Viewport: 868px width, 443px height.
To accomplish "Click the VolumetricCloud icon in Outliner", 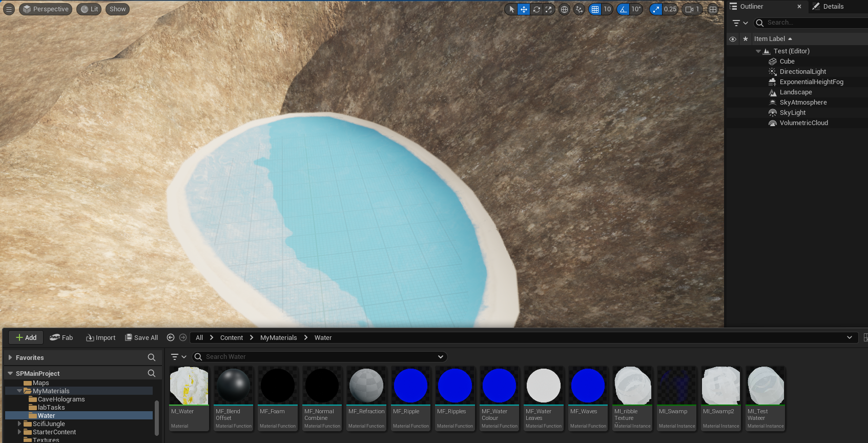I will pos(773,123).
